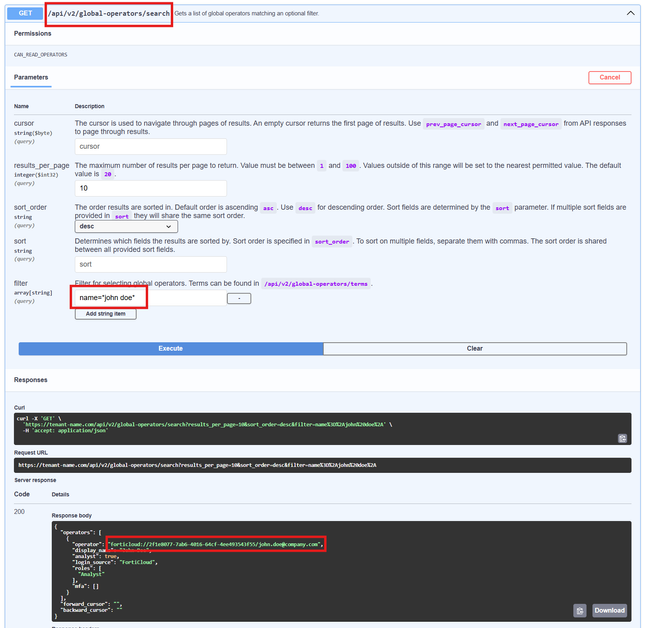The width and height of the screenshot is (651, 628).
Task: Click the operator forticloud value in response
Action: (x=215, y=544)
